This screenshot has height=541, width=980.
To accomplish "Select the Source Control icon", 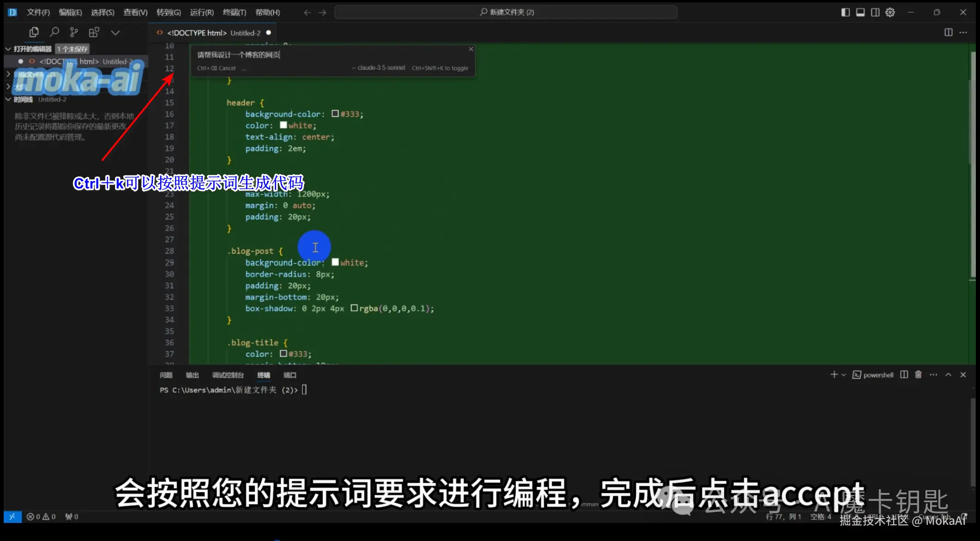I will [73, 32].
